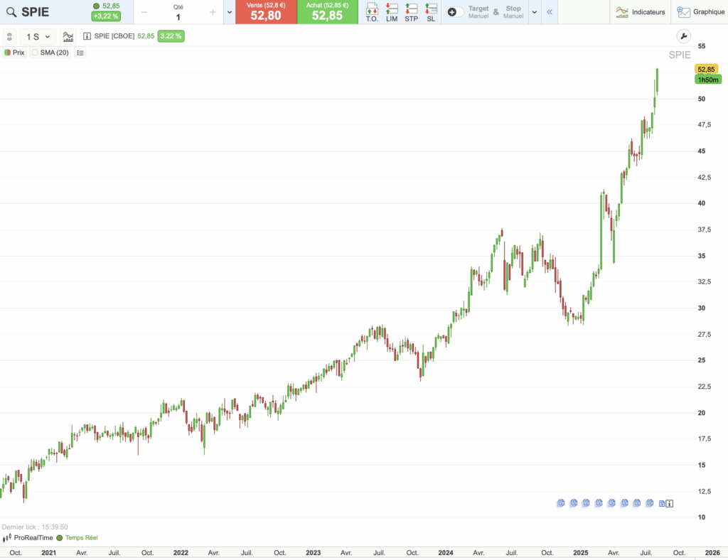Image resolution: width=728 pixels, height=560 pixels.
Task: Open the indicator list menu icon
Action: pyautogui.click(x=80, y=52)
